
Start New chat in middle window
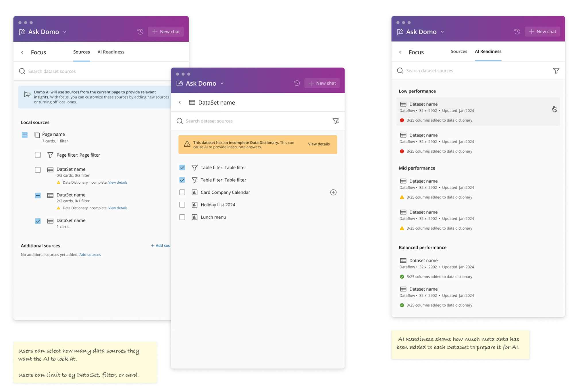322,83
